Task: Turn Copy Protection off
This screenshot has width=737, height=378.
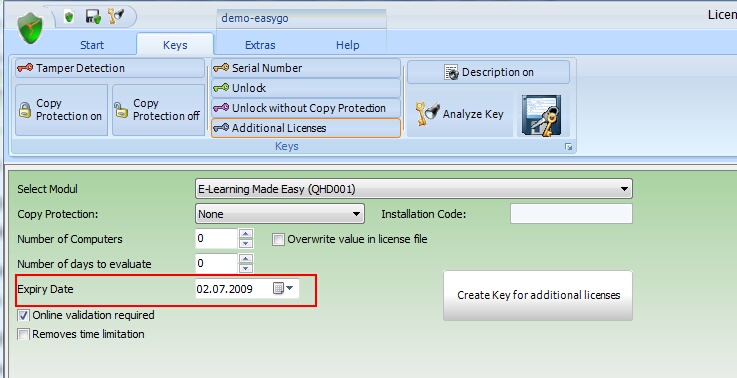Action: [159, 110]
